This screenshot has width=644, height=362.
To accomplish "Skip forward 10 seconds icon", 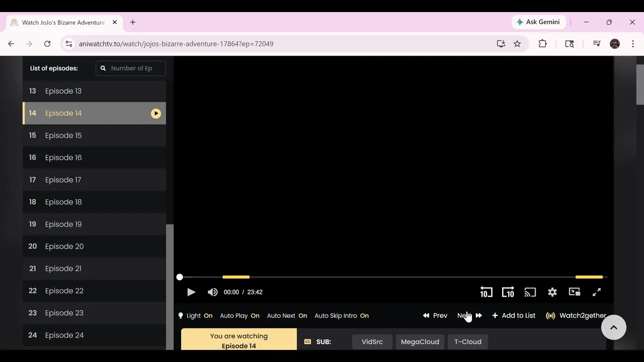I will point(508,292).
